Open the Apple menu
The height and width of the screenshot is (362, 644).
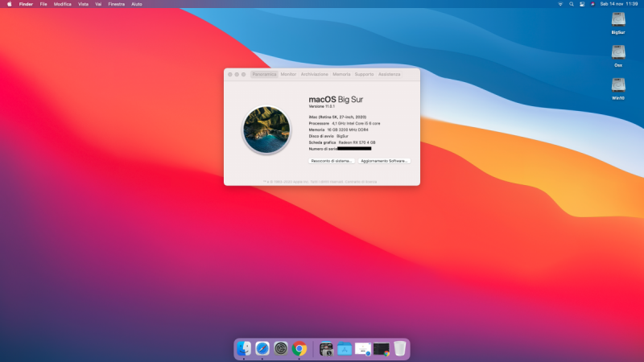[10, 4]
